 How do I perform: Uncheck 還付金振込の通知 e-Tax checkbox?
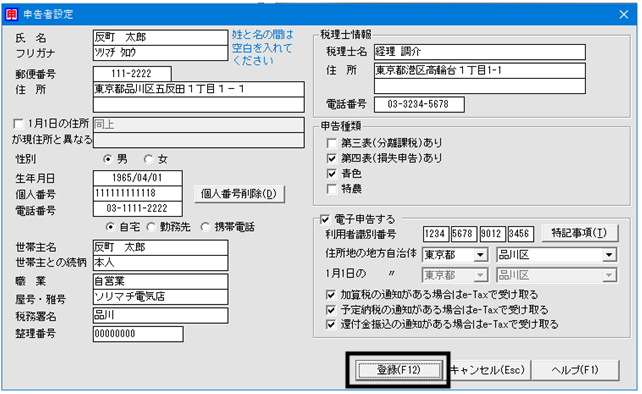click(x=331, y=324)
